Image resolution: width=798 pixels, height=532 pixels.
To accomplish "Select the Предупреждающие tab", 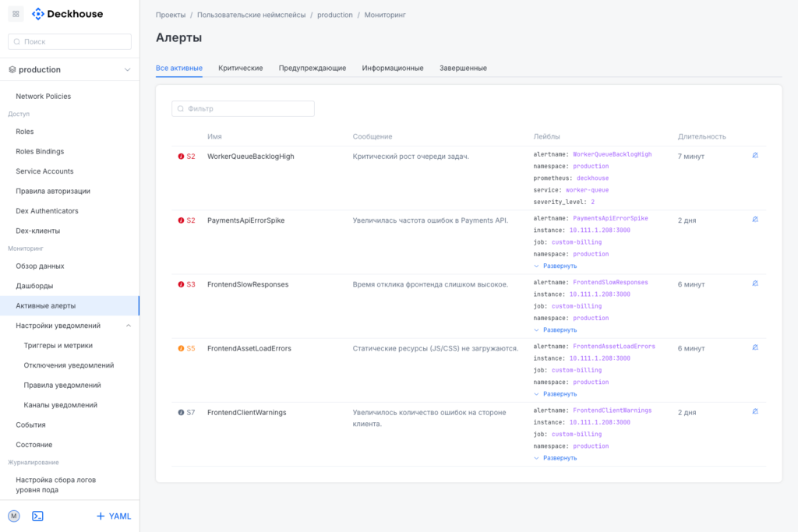I will point(312,69).
